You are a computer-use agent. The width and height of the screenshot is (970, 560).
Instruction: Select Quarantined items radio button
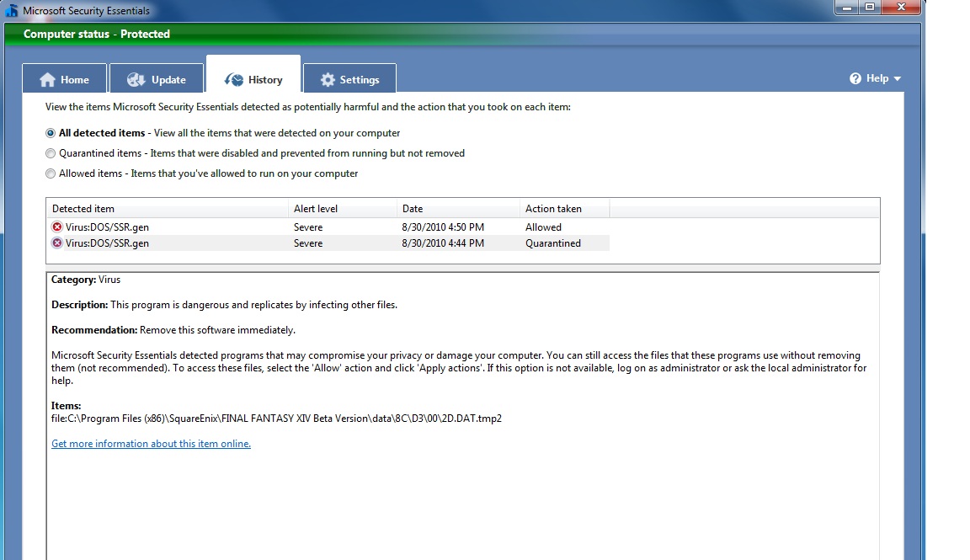51,153
